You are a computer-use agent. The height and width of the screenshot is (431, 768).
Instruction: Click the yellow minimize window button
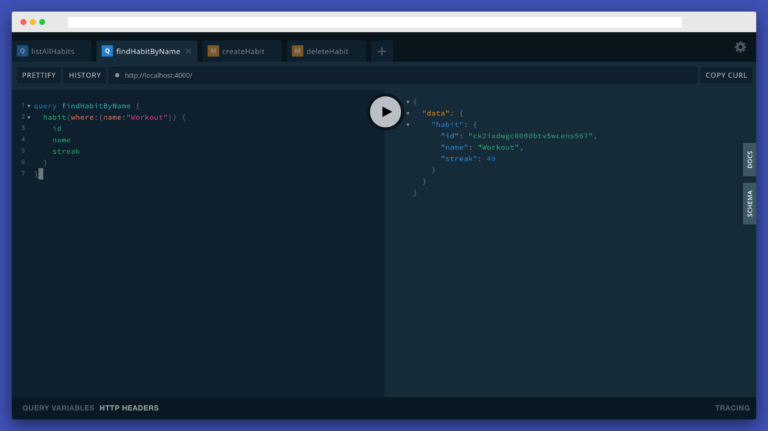click(x=33, y=22)
